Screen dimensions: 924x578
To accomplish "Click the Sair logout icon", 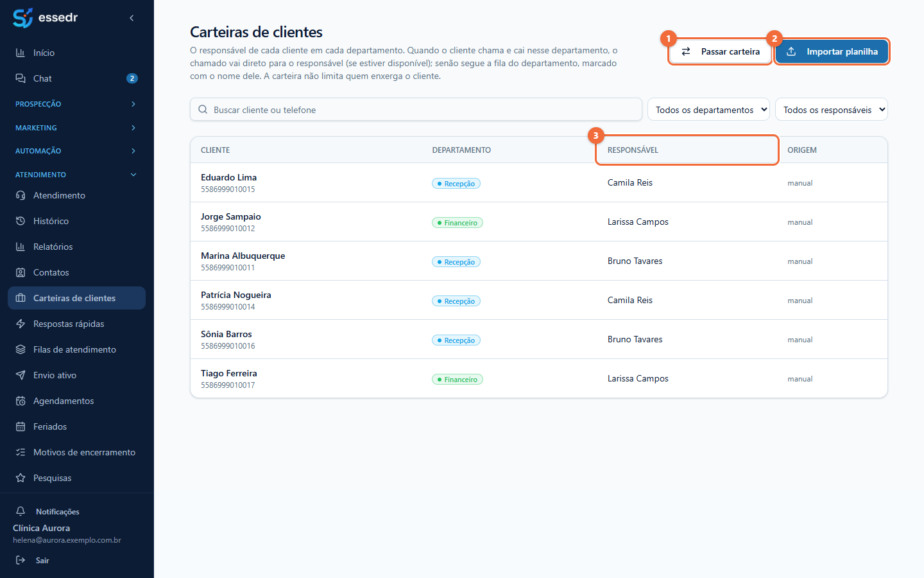I will 21,560.
